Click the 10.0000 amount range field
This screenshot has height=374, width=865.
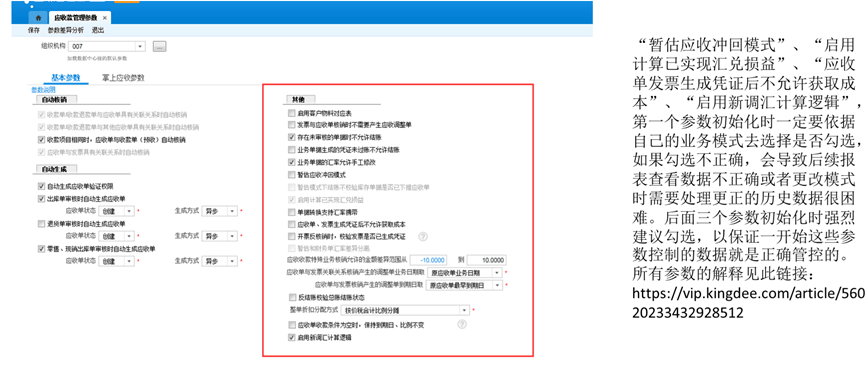pyautogui.click(x=487, y=260)
